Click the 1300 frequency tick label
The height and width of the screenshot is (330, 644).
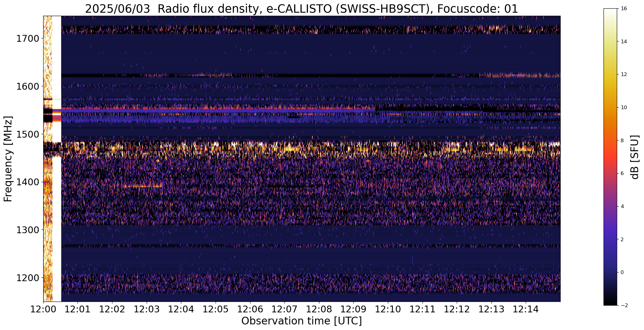point(27,230)
